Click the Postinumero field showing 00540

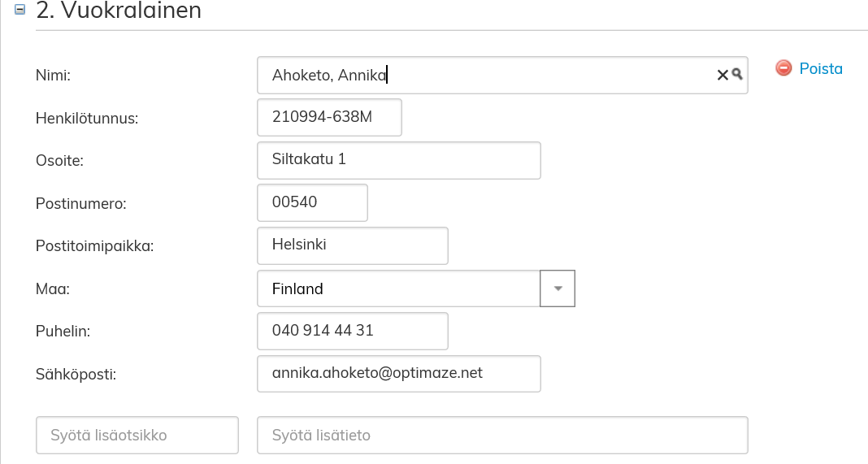pyautogui.click(x=312, y=202)
